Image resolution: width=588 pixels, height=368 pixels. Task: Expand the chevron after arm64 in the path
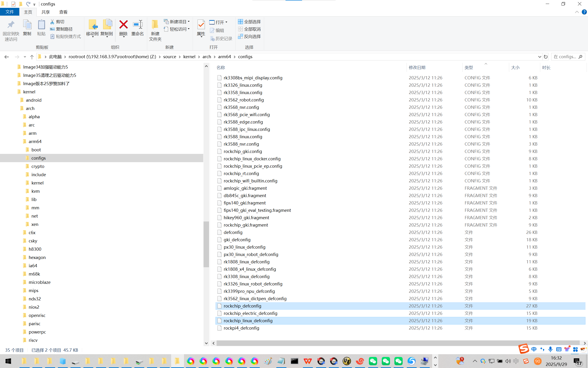(235, 57)
